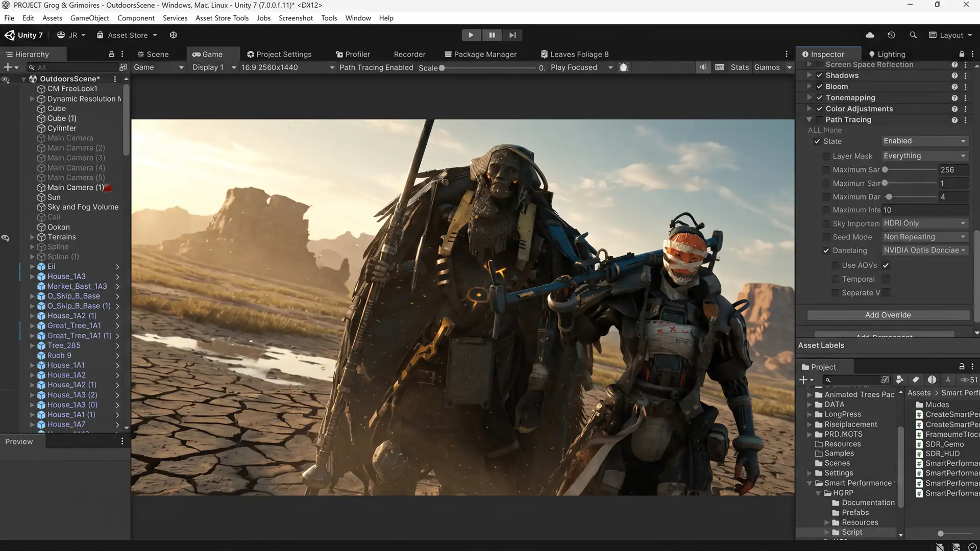Open the GameObject menu
The width and height of the screenshot is (980, 551).
click(x=89, y=18)
